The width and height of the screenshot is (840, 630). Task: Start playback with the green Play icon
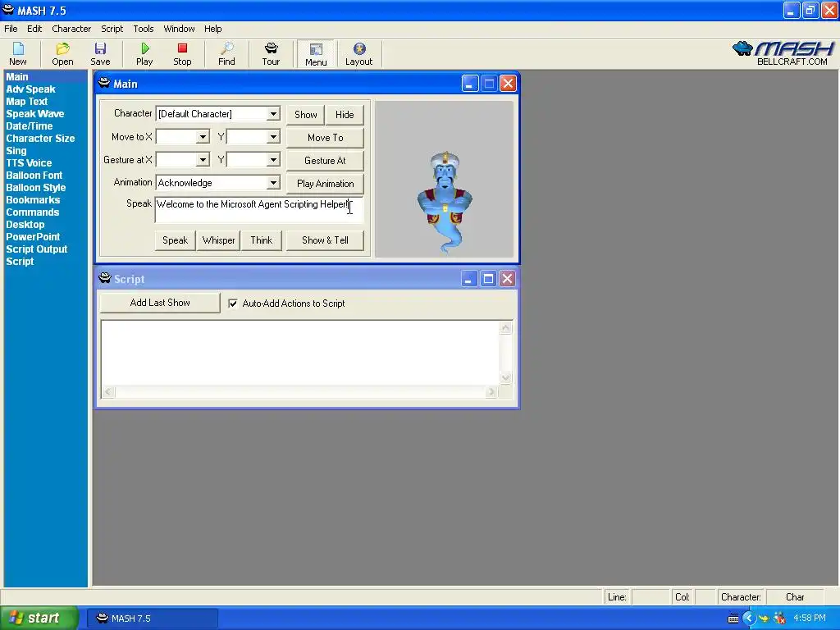click(144, 53)
